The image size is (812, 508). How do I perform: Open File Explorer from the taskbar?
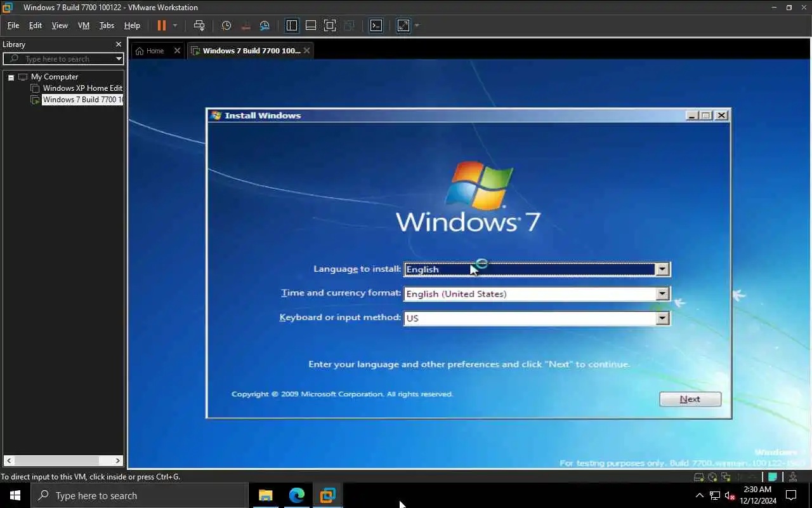point(265,495)
